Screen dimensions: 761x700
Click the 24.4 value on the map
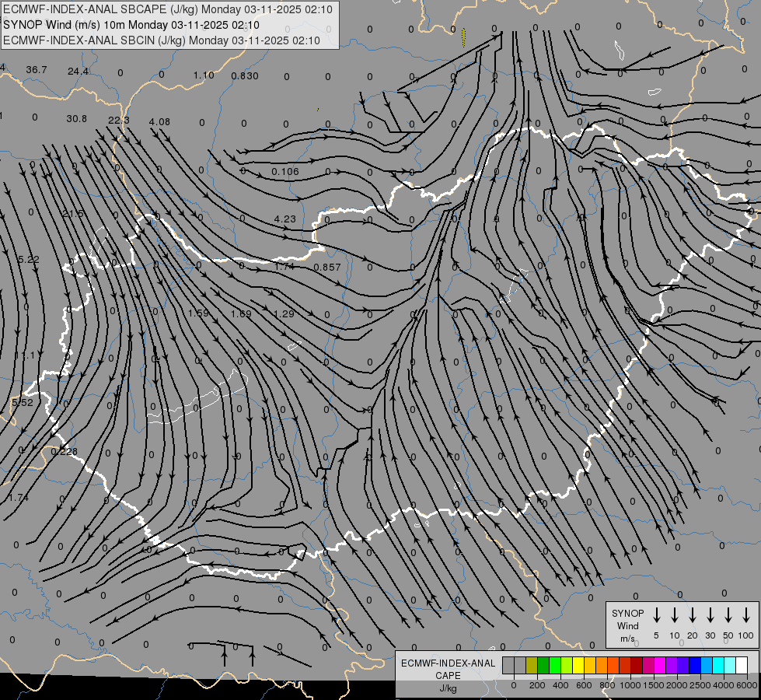pyautogui.click(x=79, y=72)
